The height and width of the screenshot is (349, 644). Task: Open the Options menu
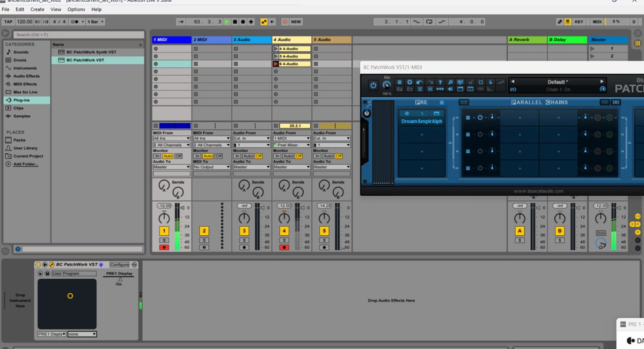tap(76, 9)
